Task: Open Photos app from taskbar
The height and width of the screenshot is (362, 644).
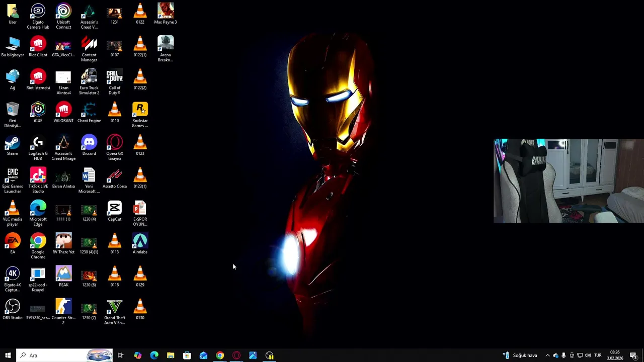Action: [253, 355]
